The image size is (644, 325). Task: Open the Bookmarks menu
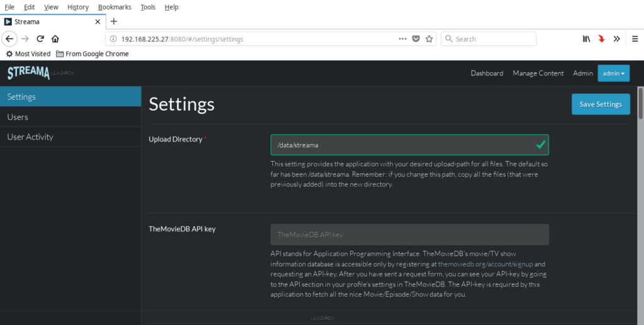click(114, 7)
